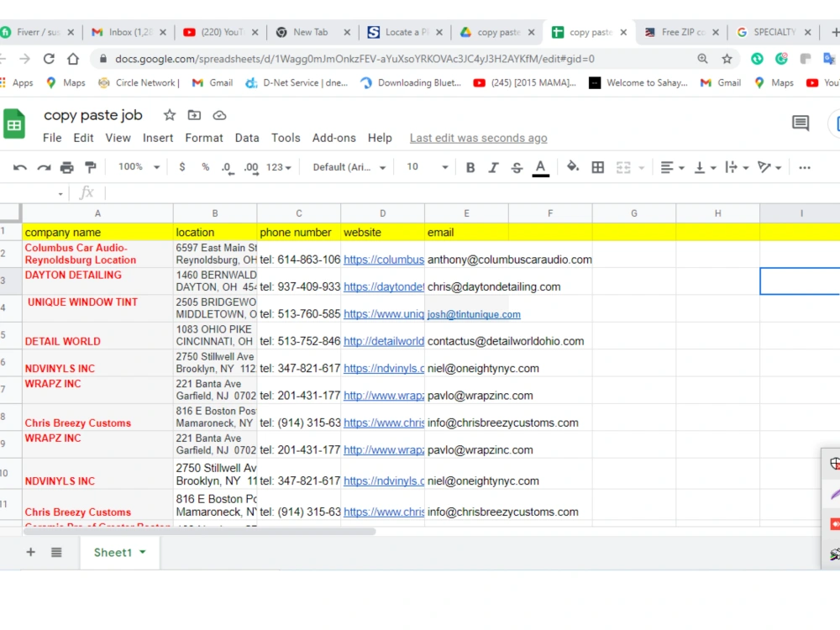Open the fill color bucket
840x630 pixels.
point(573,167)
